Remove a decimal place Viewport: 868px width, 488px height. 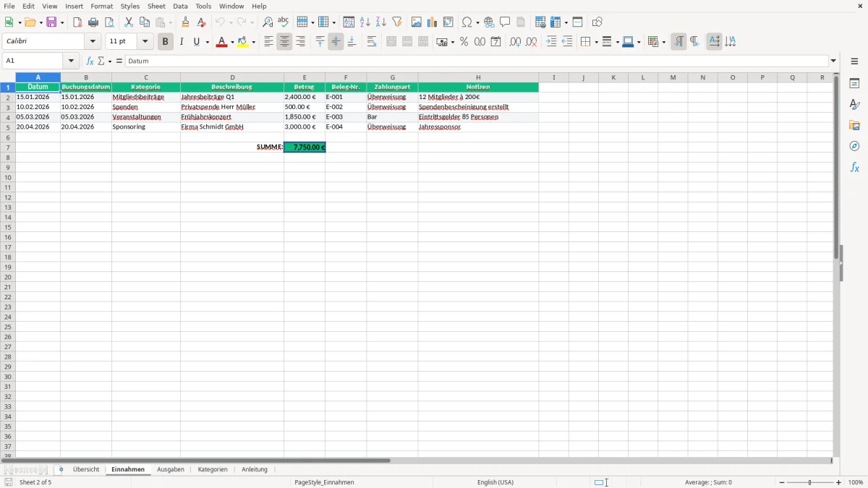coord(531,42)
